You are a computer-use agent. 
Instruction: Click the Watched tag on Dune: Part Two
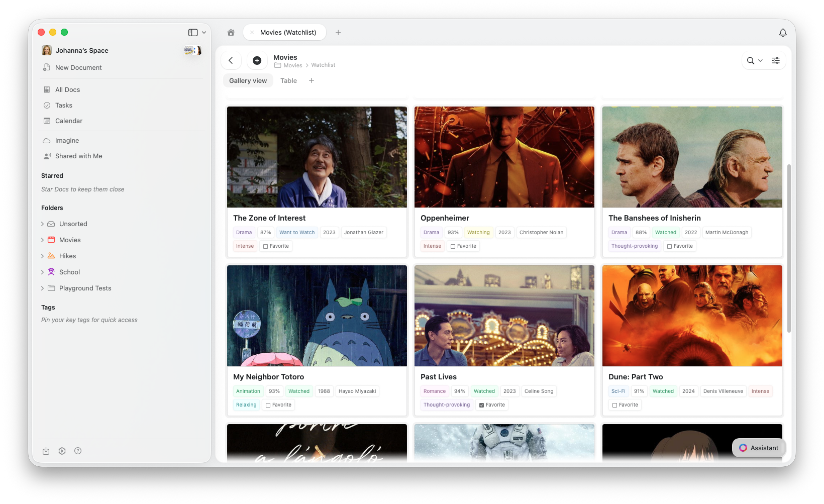click(663, 391)
